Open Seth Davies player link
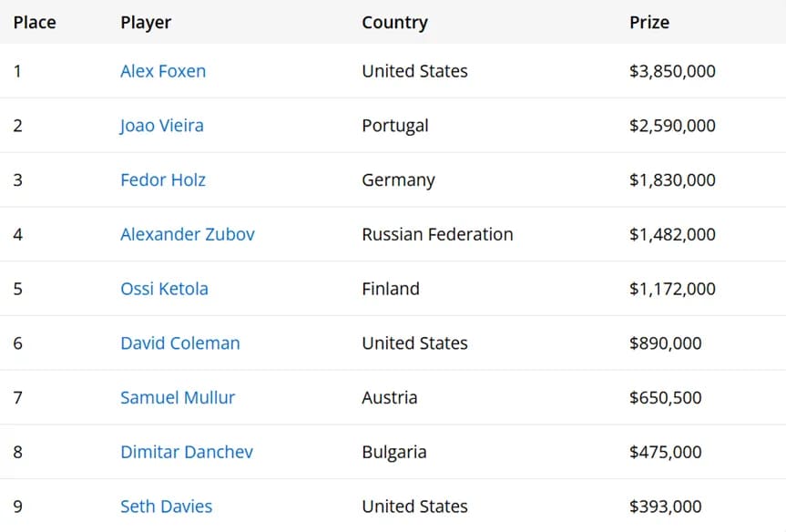This screenshot has width=786, height=532. click(x=166, y=506)
